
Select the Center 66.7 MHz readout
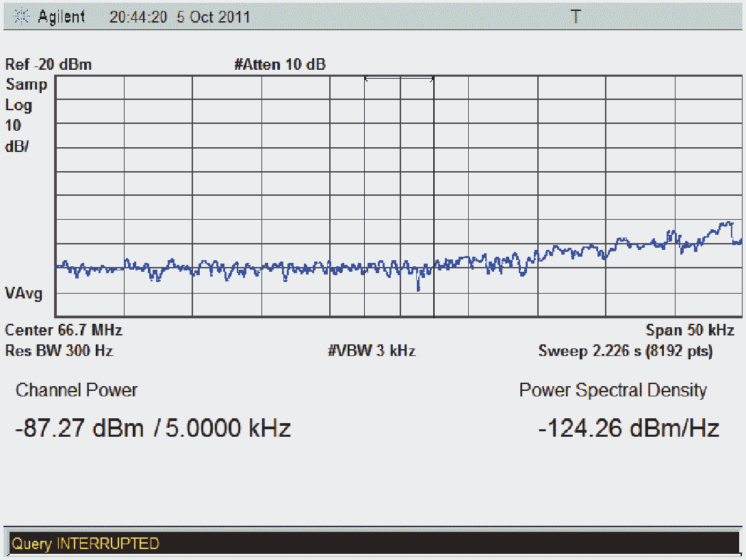(64, 330)
